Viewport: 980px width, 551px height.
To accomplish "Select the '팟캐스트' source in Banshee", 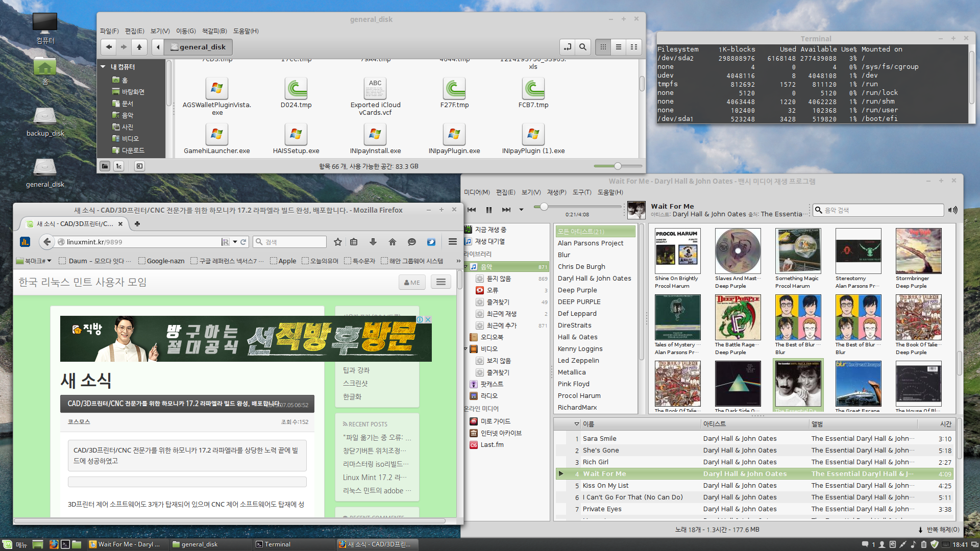I will pyautogui.click(x=492, y=384).
